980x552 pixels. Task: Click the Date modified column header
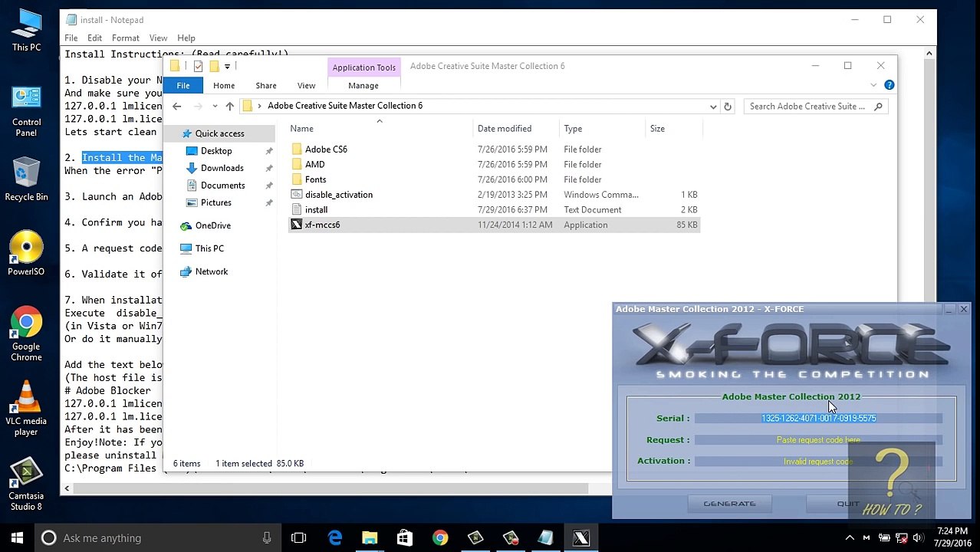[504, 129]
